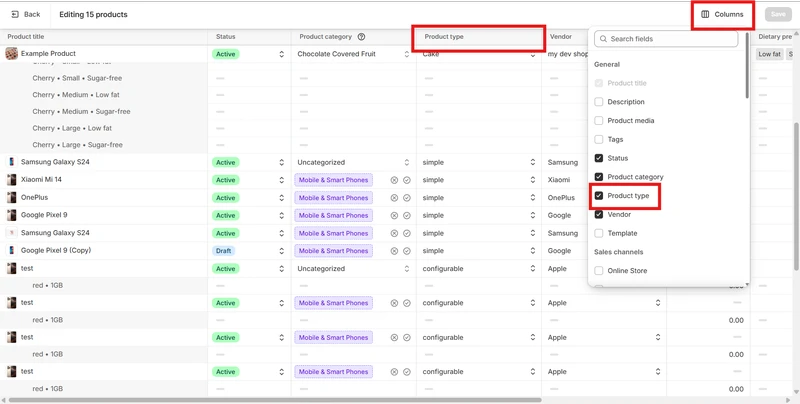Enable the Online Store sales channel checkbox

coord(599,270)
